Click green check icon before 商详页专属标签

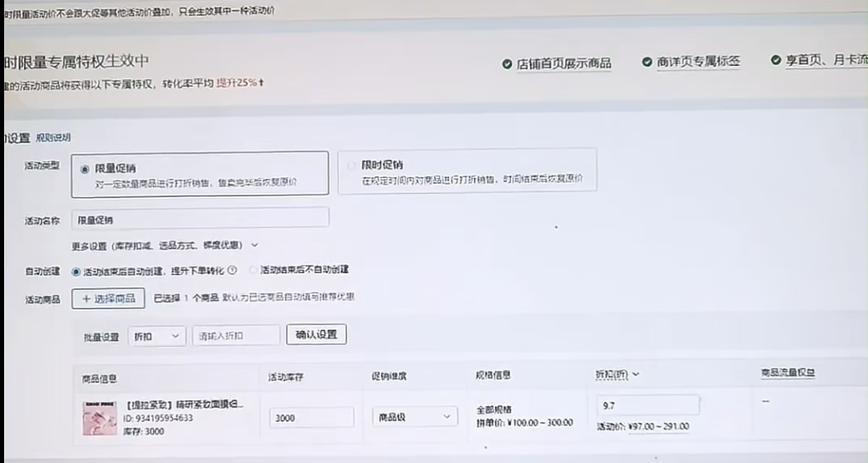point(646,62)
